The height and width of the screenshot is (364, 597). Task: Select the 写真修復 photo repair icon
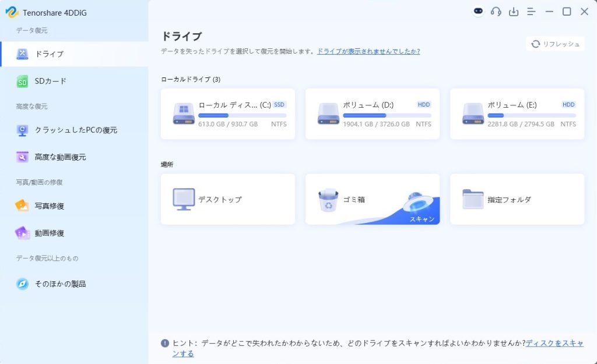[x=22, y=206]
